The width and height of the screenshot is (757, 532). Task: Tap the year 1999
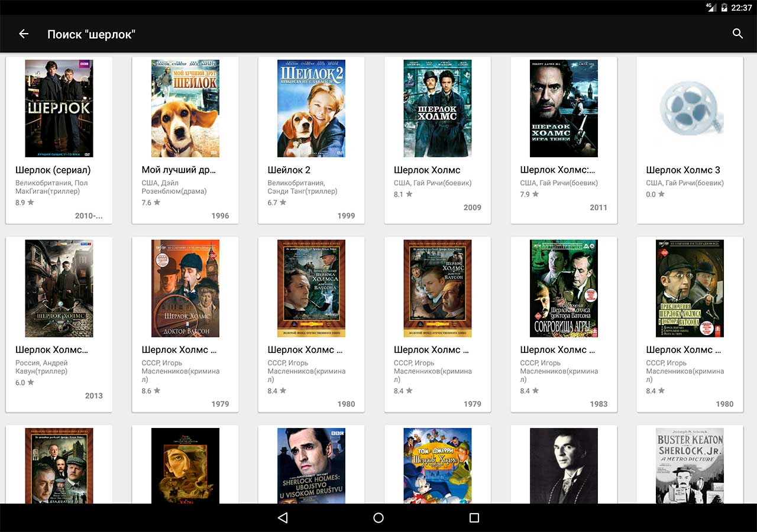point(346,216)
